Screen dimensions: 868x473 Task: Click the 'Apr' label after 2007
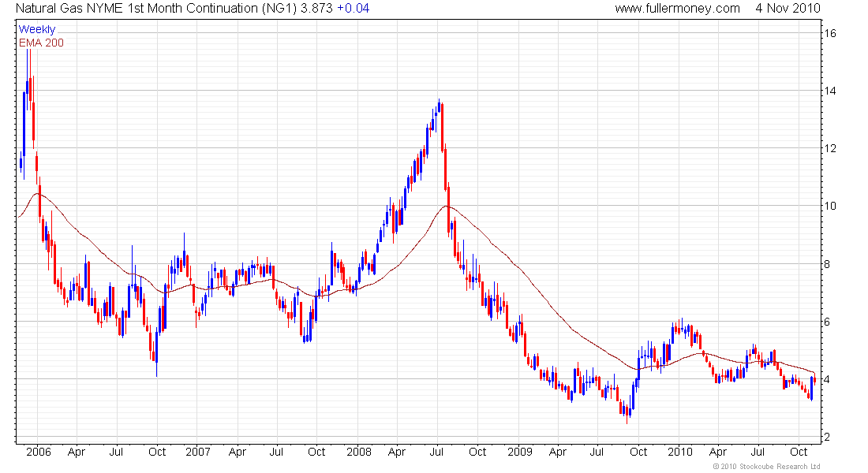point(237,452)
